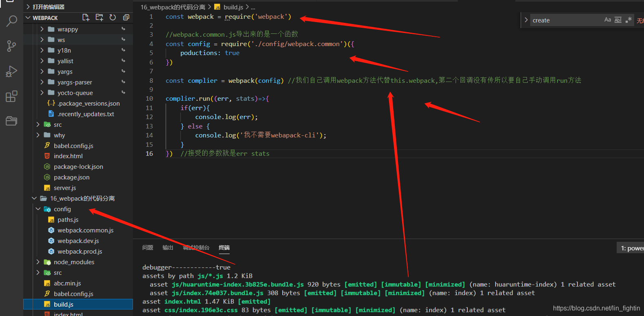The width and height of the screenshot is (644, 316).
Task: Switch to the 调试控制台 (Debug Console) tab
Action: [x=196, y=247]
